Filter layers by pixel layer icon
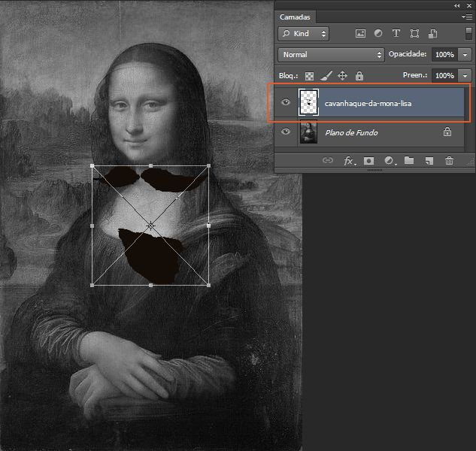 (360, 33)
